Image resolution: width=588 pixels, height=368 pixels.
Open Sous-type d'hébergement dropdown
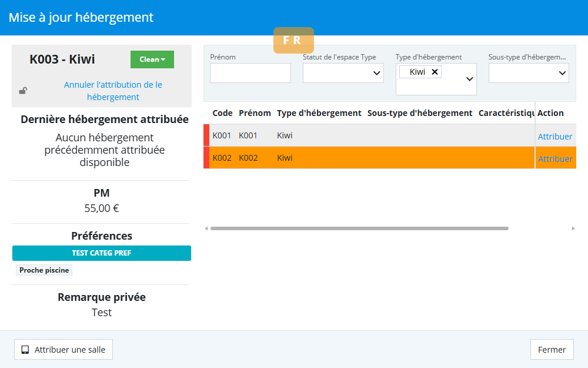[x=528, y=73]
